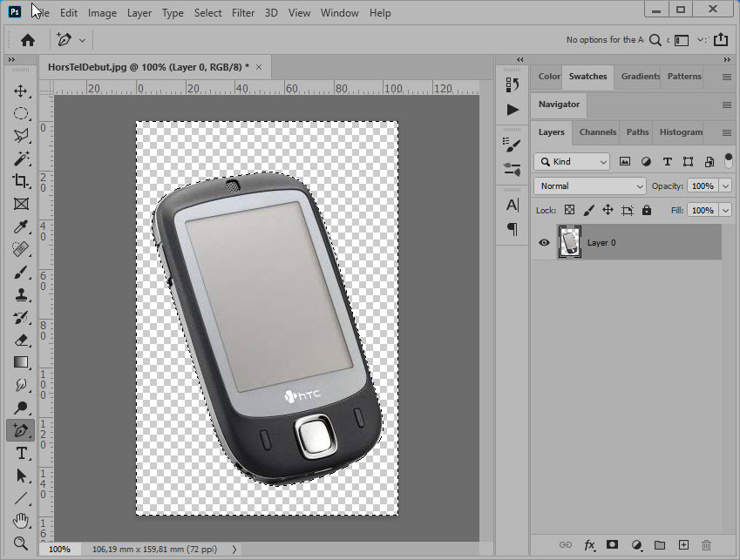
Task: Click the Share export icon
Action: coord(721,39)
